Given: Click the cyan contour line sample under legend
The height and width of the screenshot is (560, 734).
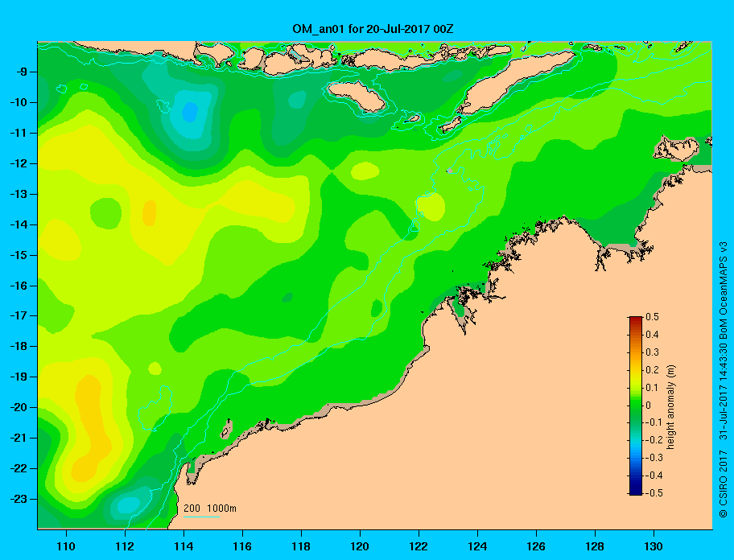Looking at the screenshot, I should pos(201,517).
